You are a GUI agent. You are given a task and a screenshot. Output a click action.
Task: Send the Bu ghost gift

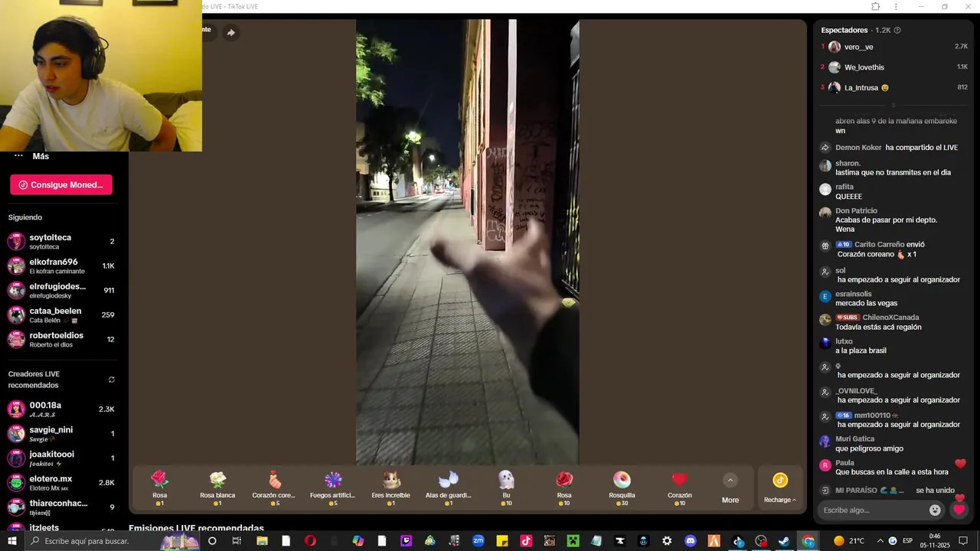(506, 488)
